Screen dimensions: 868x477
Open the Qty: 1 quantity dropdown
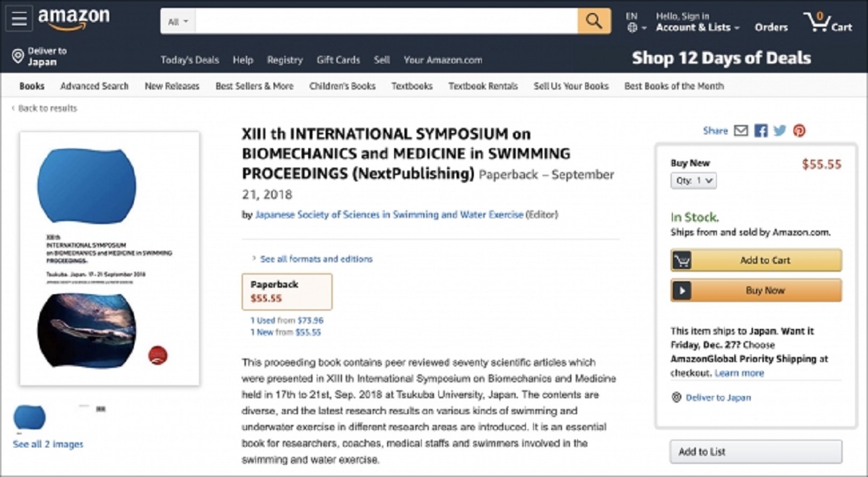click(x=694, y=181)
